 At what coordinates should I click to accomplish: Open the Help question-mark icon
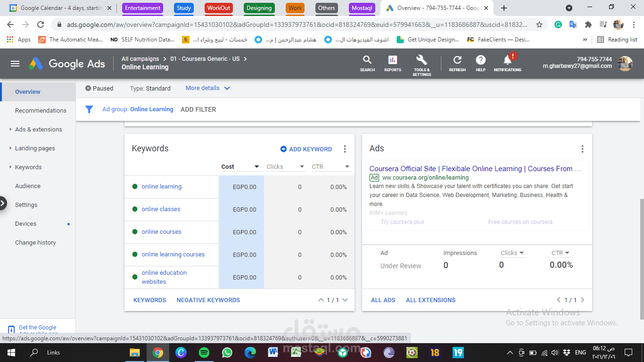pyautogui.click(x=480, y=63)
